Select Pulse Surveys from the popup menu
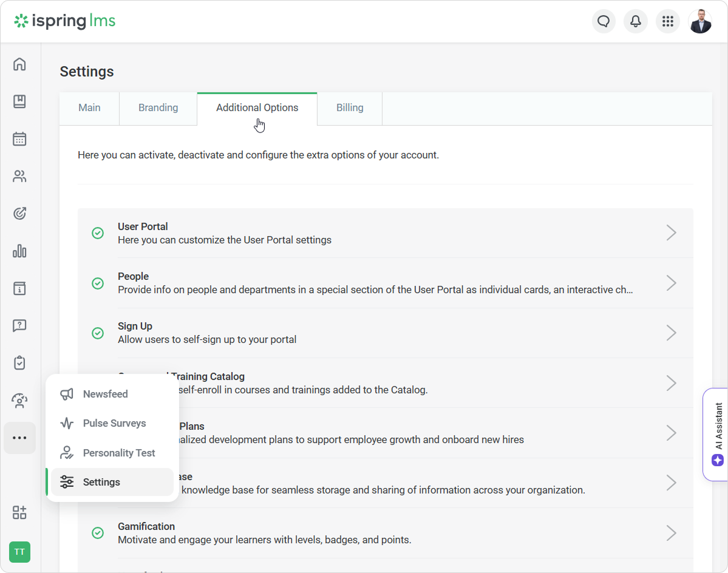The image size is (728, 573). point(114,423)
